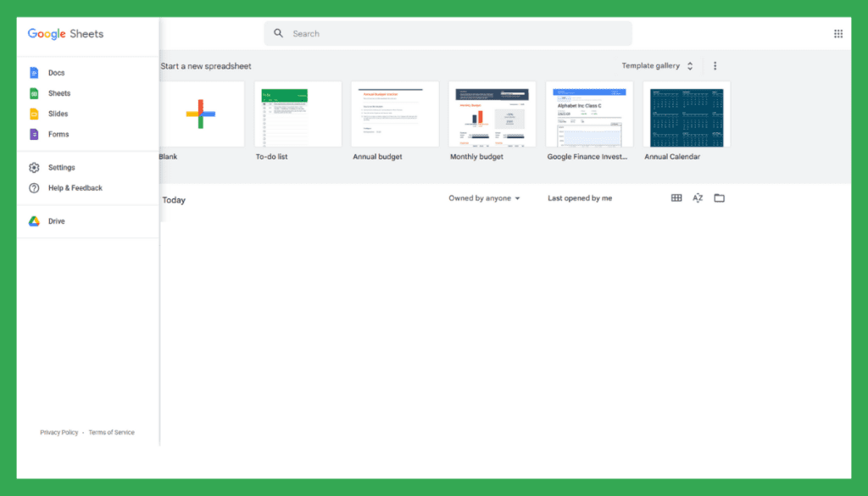The image size is (868, 496).
Task: Click the Last opened by me column header
Action: tap(580, 198)
